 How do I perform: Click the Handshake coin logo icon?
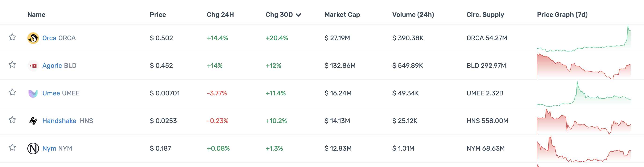[x=33, y=121]
